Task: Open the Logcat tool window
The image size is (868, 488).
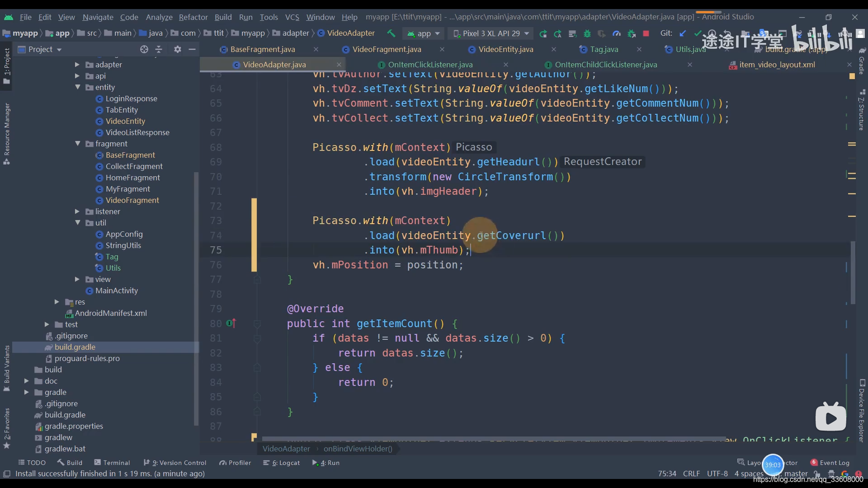Action: click(x=281, y=463)
